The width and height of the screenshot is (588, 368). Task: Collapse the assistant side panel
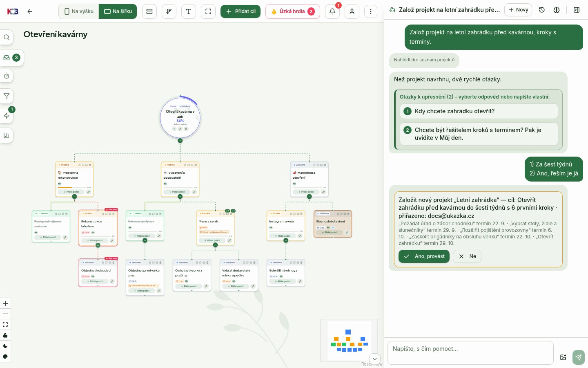577,10
